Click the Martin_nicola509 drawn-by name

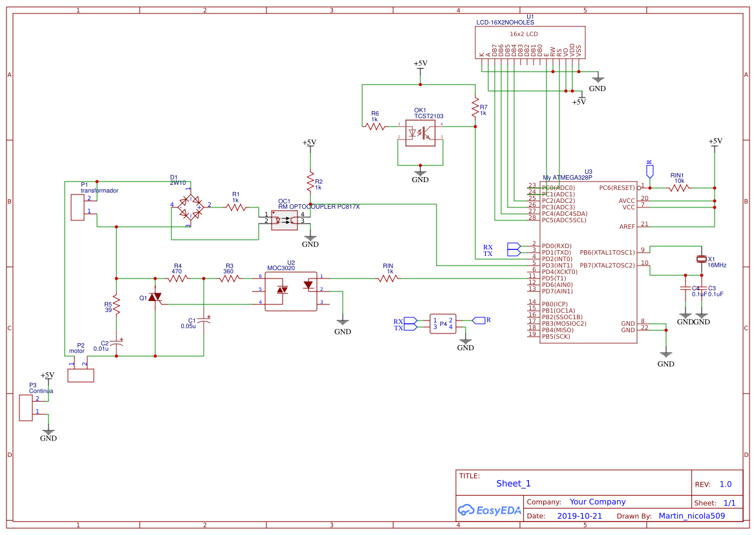(692, 516)
